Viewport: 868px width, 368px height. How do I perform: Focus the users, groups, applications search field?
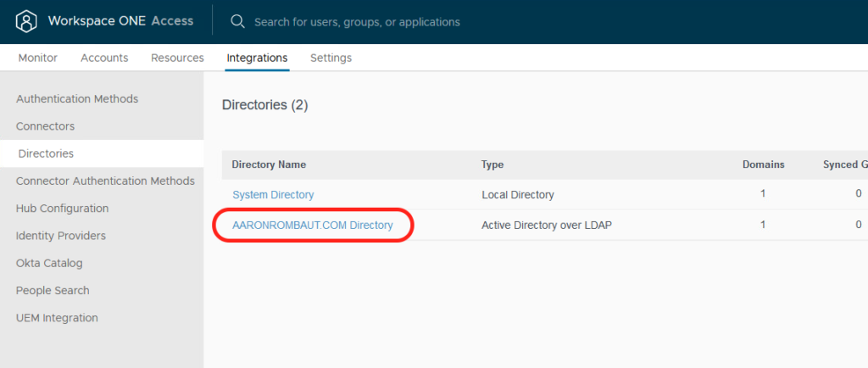(x=357, y=22)
